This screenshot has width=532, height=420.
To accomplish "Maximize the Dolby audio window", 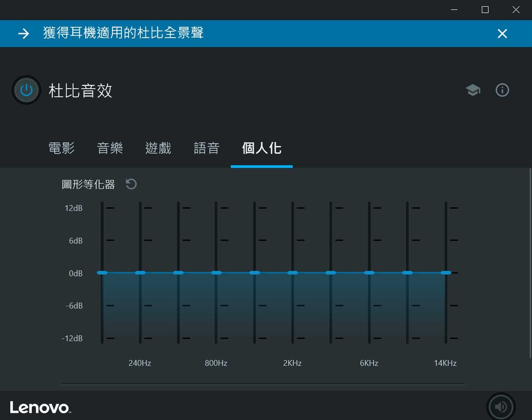I will click(x=485, y=10).
